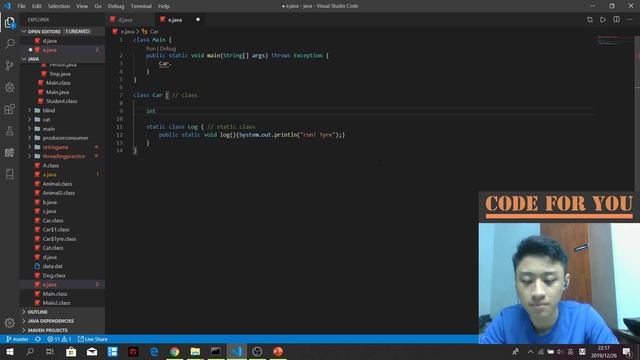Click the Open Changes compare icon in editor toolbar

589,20
